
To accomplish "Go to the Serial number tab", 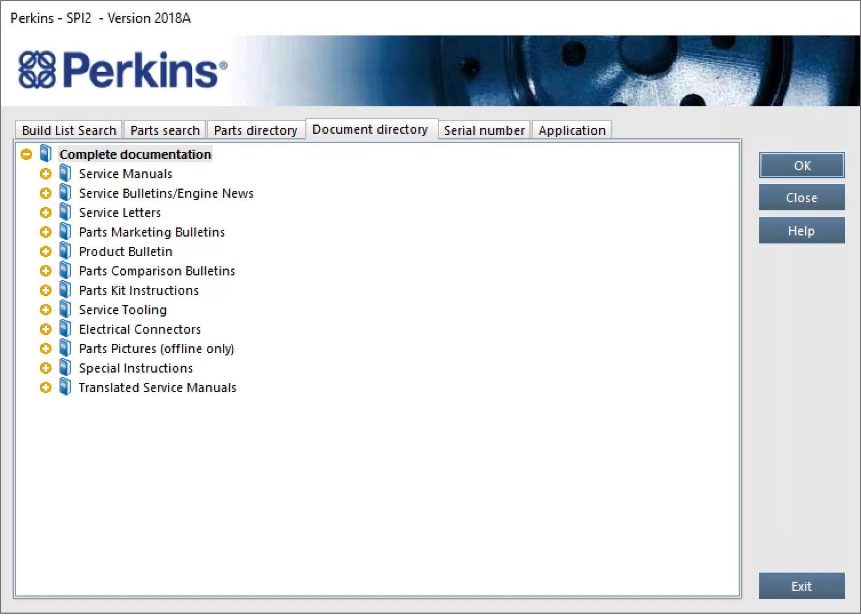I will [x=484, y=130].
